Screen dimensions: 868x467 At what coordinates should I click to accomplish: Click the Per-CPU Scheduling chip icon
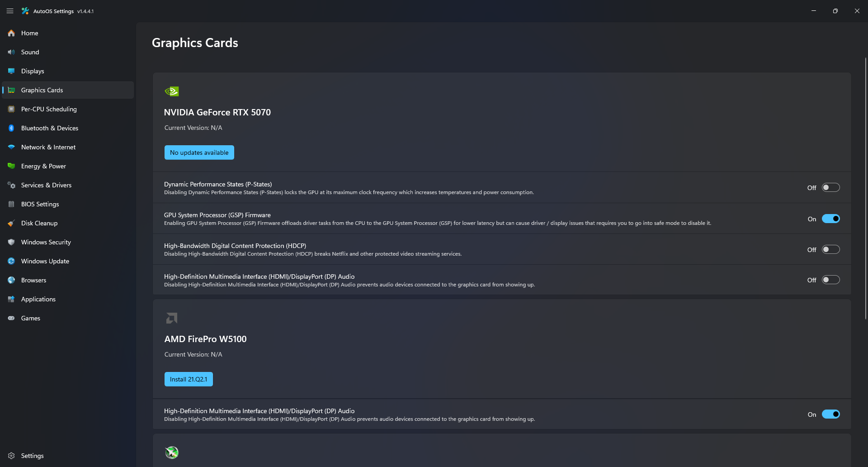[11, 109]
